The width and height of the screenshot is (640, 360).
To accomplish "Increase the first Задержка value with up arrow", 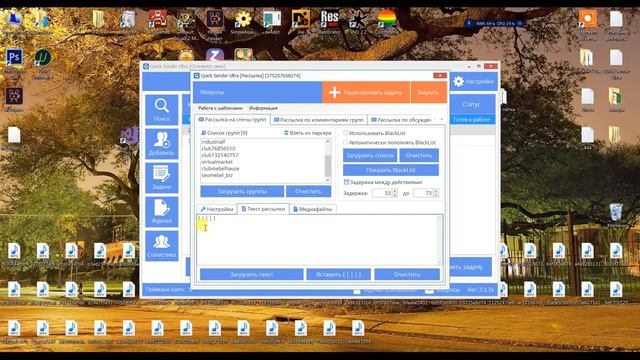I will click(x=395, y=191).
